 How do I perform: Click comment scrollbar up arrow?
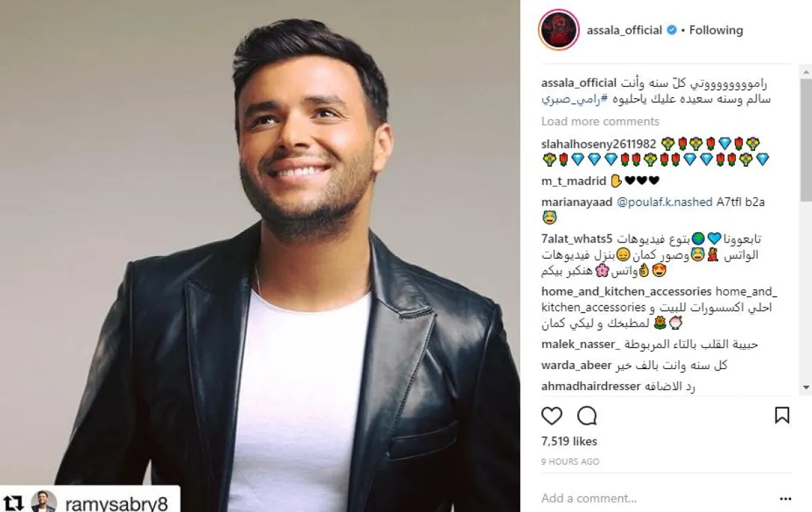806,70
